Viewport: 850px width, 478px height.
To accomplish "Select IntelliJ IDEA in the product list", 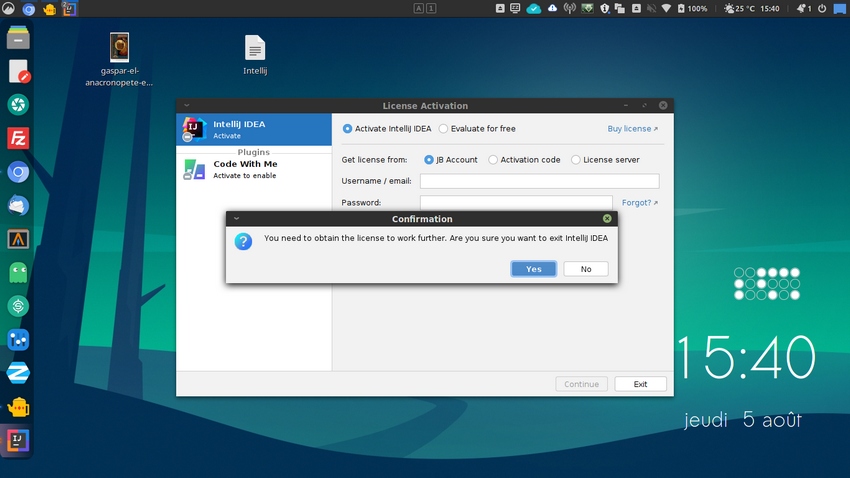I will coord(254,129).
